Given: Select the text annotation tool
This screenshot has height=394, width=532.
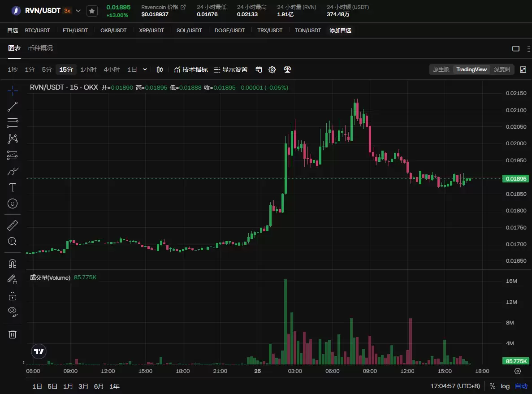Looking at the screenshot, I should click(x=13, y=187).
